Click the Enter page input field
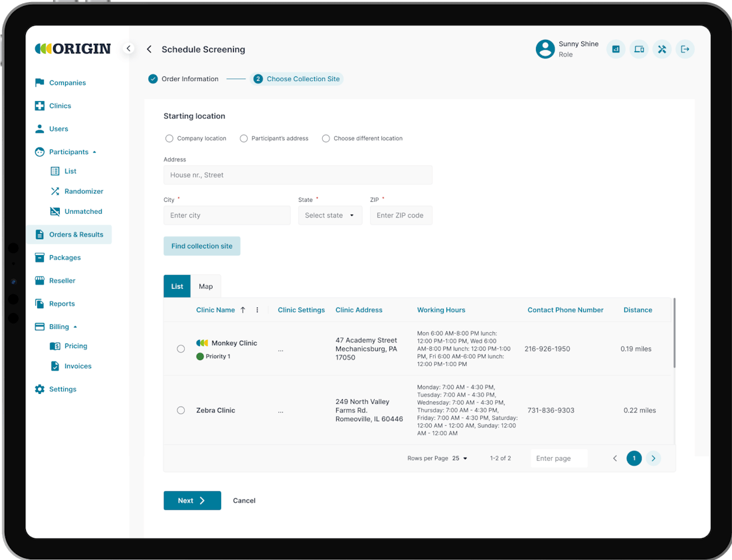732x560 pixels. click(x=559, y=458)
